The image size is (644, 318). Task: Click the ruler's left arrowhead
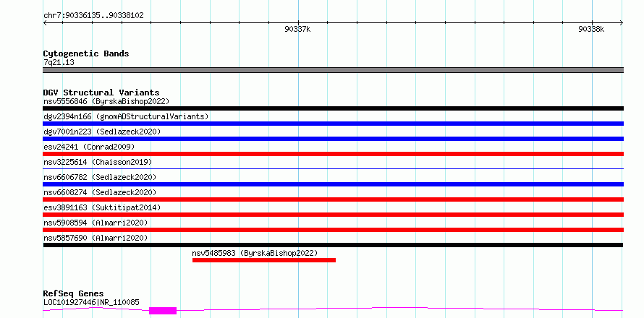tap(45, 22)
